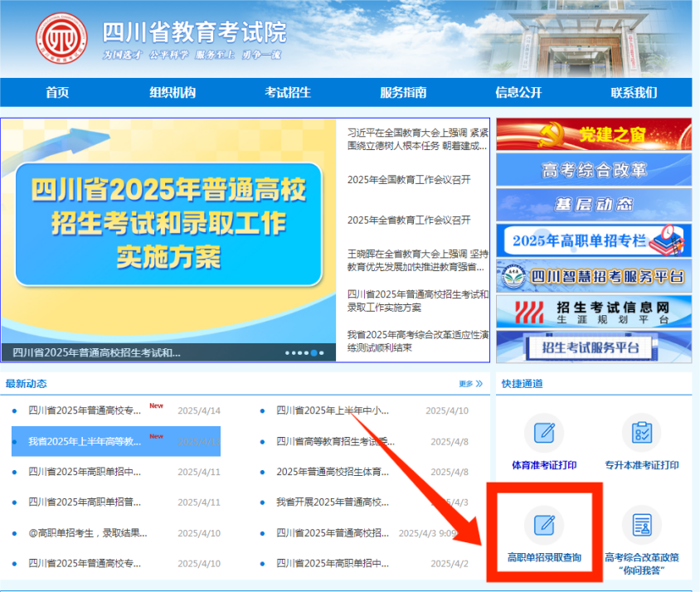Screen dimensions: 700x592
Task: Open the 服务指南 navigation menu
Action: (403, 92)
